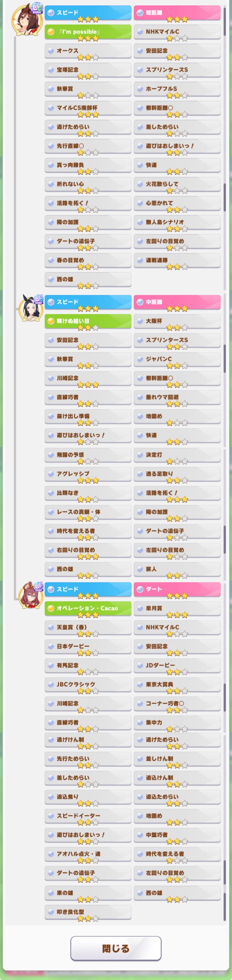The height and width of the screenshot is (980, 232).
Task: Click the レースの真髄・体 factor
Action: tap(88, 512)
